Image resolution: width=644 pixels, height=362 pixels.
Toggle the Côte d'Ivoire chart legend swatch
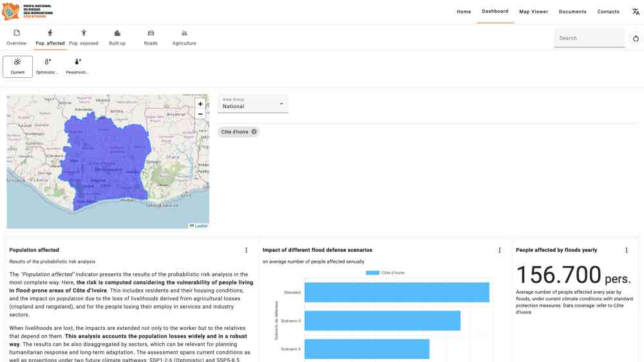click(372, 273)
